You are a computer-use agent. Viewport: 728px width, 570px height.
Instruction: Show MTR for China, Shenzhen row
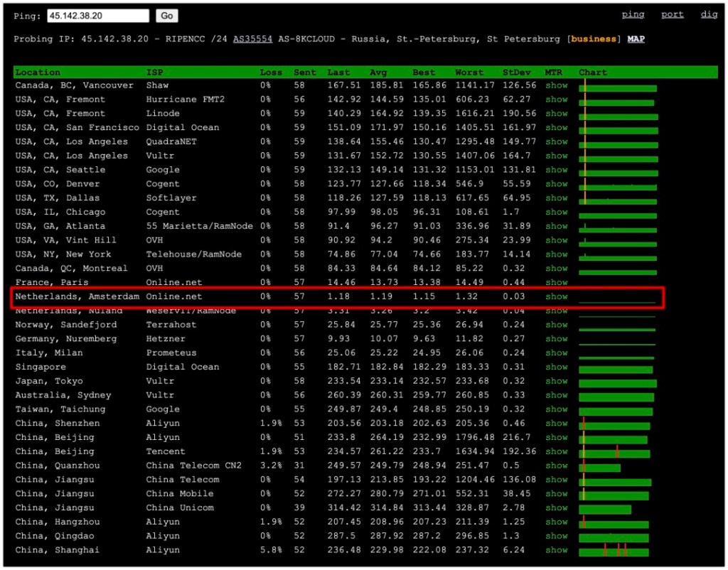point(556,423)
